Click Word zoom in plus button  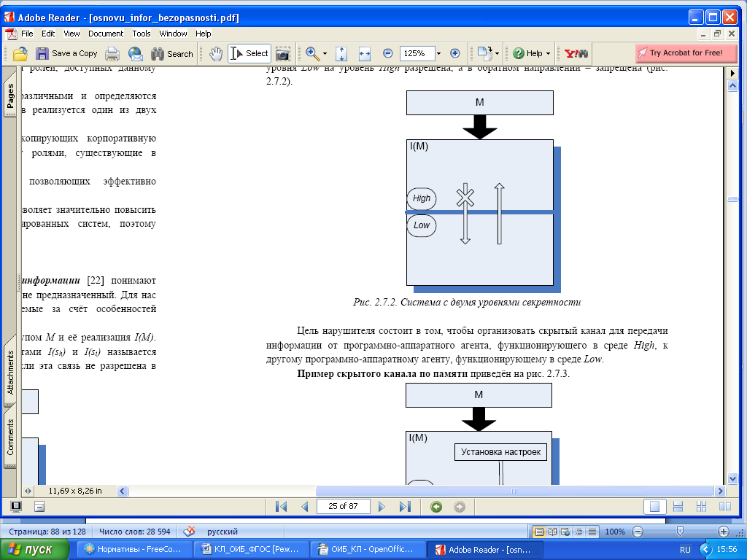723,532
